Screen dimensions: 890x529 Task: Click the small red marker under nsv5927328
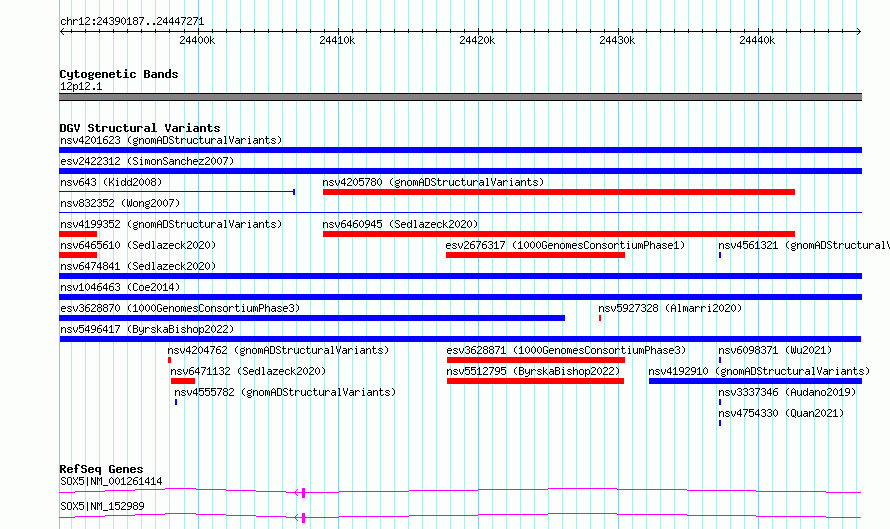pyautogui.click(x=600, y=318)
